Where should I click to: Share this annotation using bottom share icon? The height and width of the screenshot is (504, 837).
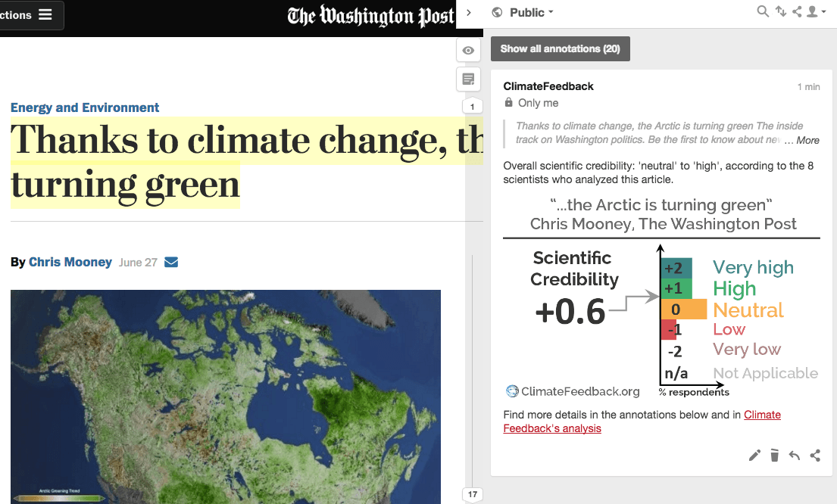tap(815, 455)
